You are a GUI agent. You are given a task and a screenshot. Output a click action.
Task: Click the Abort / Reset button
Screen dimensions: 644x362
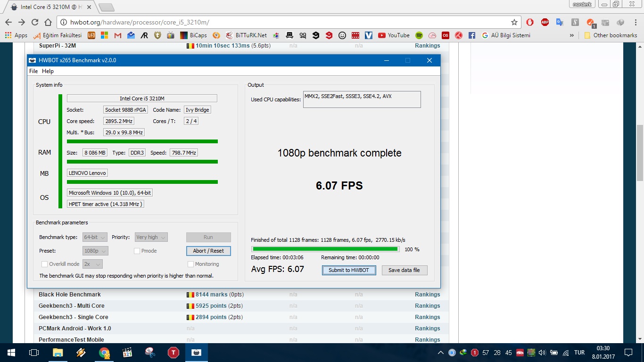[208, 251]
